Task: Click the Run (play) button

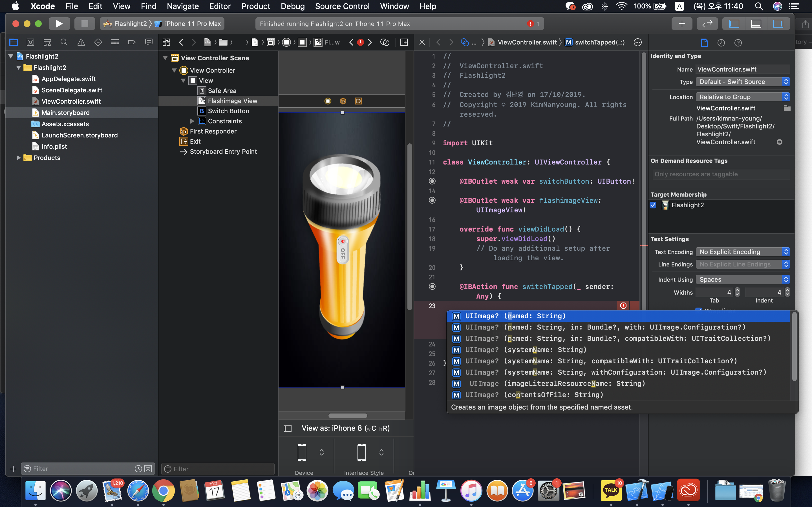Action: pos(59,23)
